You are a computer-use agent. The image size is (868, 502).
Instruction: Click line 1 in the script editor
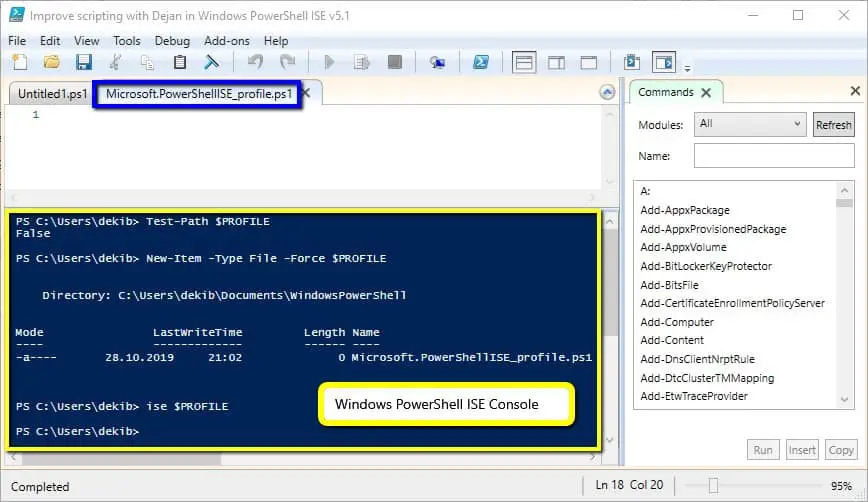click(302, 115)
